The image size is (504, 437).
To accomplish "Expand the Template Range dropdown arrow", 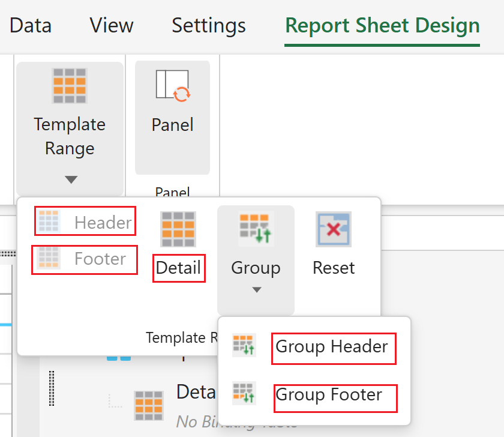I will click(x=71, y=179).
